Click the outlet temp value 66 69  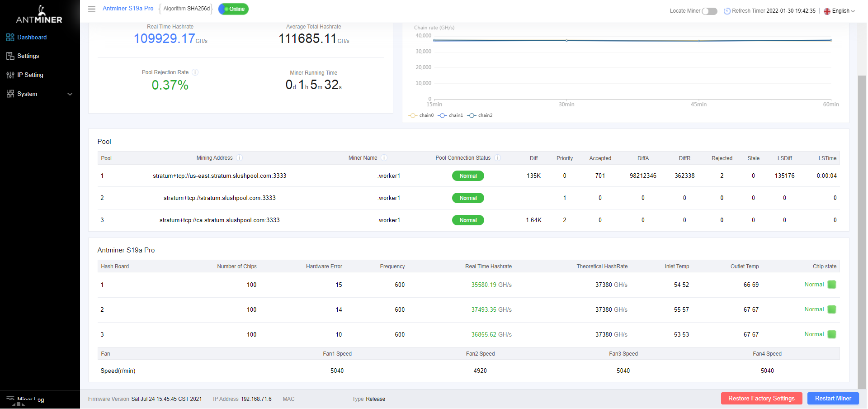point(751,285)
